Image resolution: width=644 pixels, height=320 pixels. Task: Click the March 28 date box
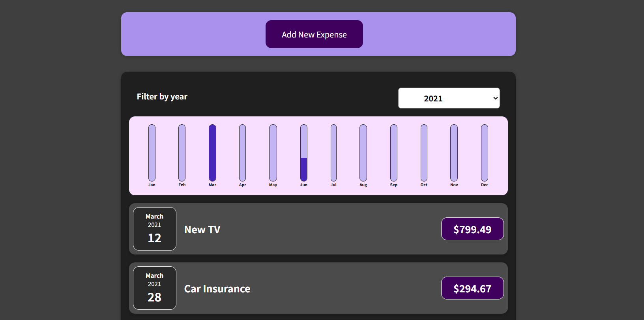tap(155, 288)
